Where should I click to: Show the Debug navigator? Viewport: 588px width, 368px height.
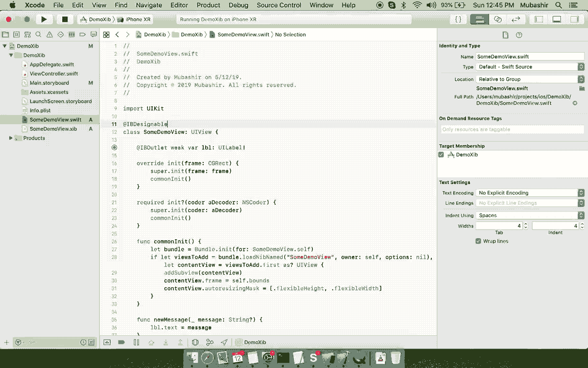pos(72,34)
